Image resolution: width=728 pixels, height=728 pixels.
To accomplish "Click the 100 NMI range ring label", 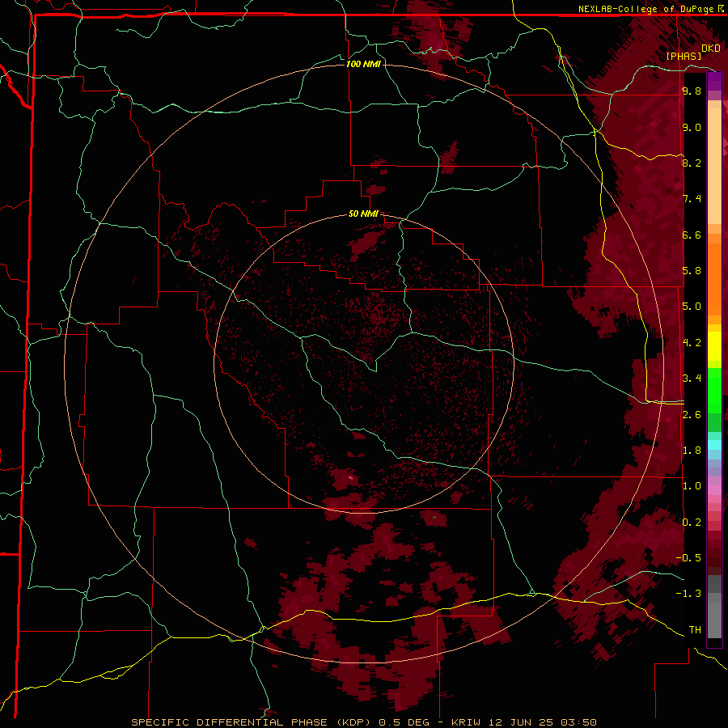I will [363, 64].
